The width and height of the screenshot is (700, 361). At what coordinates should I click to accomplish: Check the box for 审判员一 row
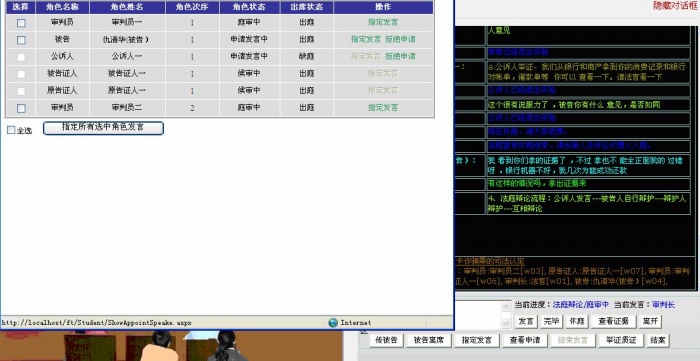[x=21, y=23]
